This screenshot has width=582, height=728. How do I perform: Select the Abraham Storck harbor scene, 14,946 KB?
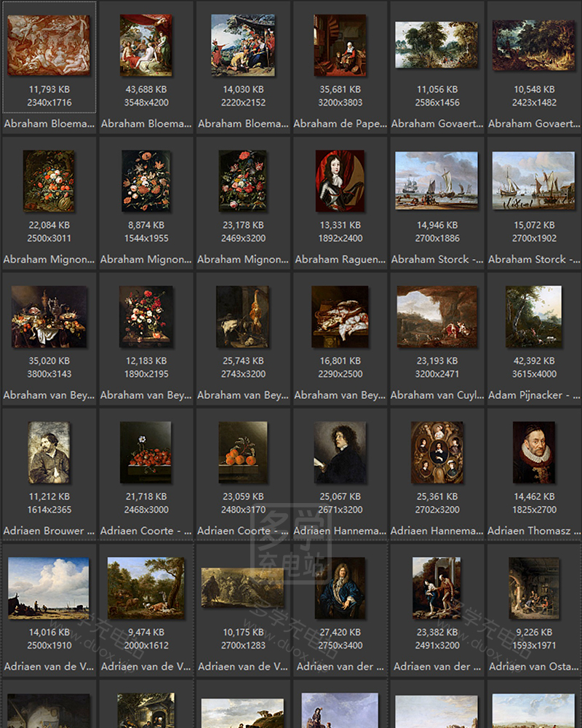pos(436,181)
